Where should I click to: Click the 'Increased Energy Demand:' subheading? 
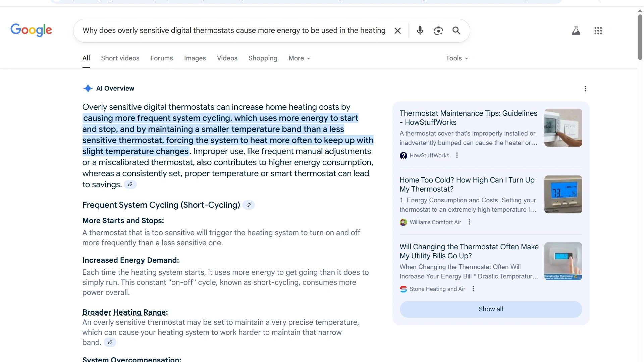tap(131, 260)
